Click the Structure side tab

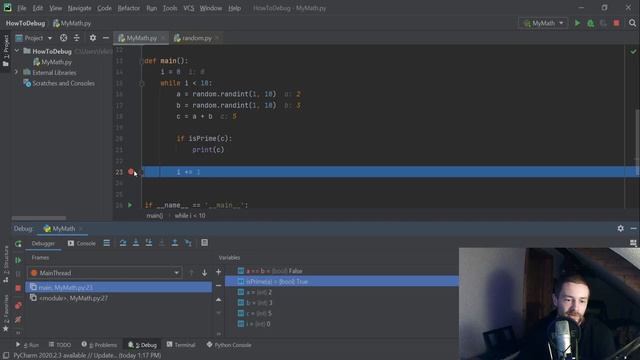tap(6, 264)
